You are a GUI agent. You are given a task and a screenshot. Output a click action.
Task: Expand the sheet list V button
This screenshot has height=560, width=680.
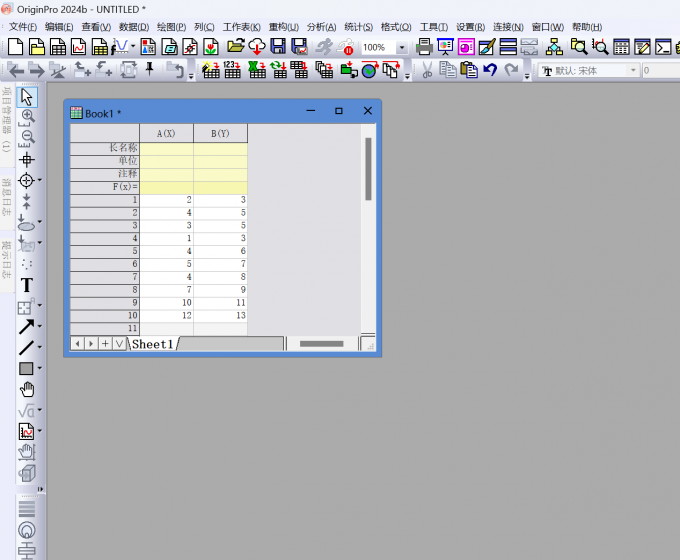point(119,344)
